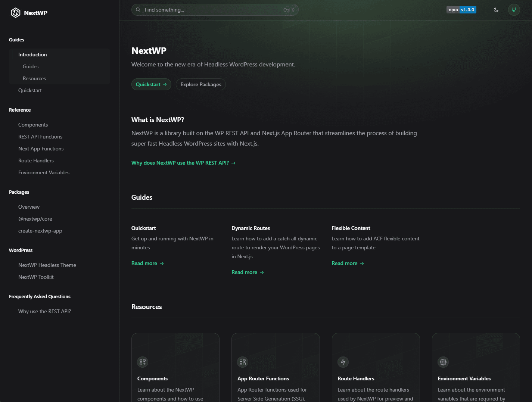The width and height of the screenshot is (532, 402).
Task: Click the search magnifier icon
Action: point(138,10)
